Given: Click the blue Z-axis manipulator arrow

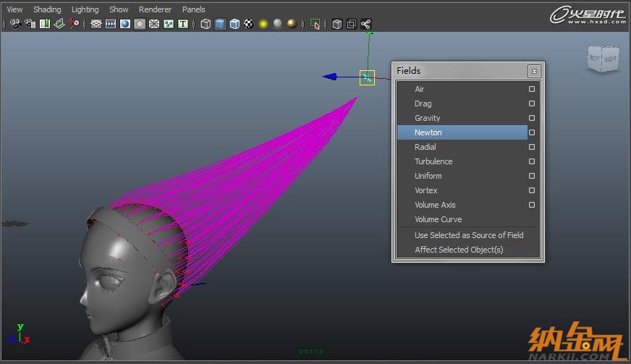Looking at the screenshot, I should pyautogui.click(x=330, y=77).
